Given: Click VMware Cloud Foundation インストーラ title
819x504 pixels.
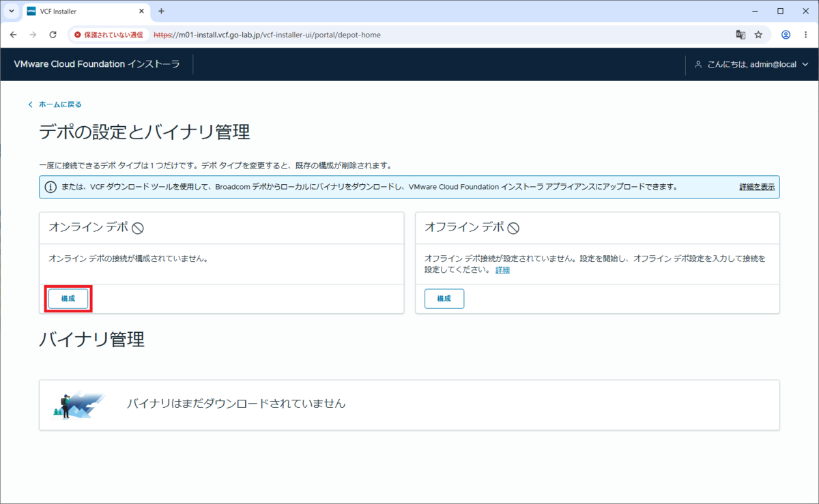Looking at the screenshot, I should point(97,64).
